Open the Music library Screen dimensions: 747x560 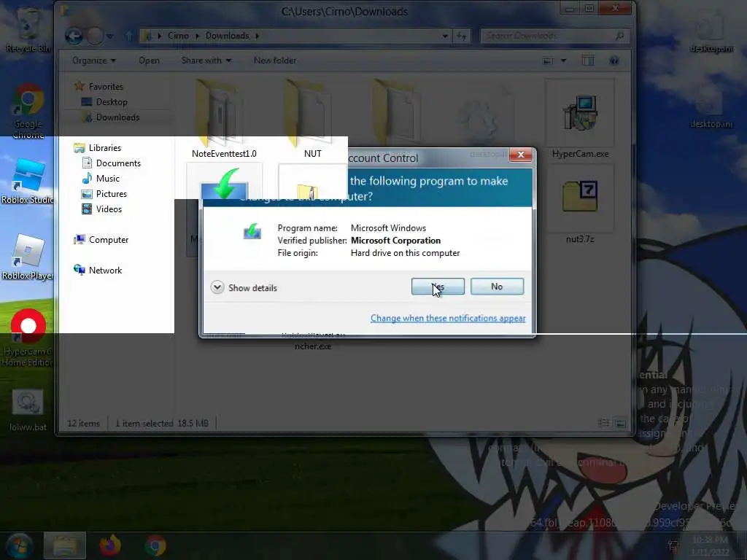[101, 179]
